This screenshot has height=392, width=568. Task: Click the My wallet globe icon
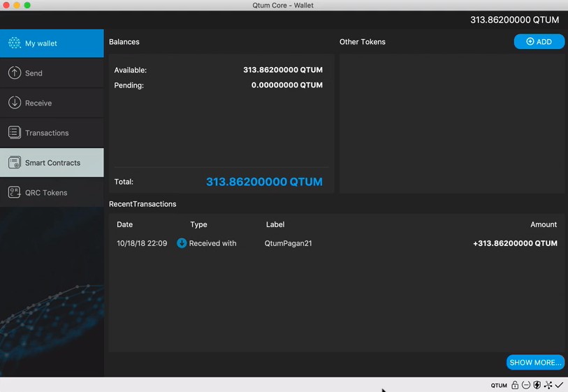[x=15, y=43]
